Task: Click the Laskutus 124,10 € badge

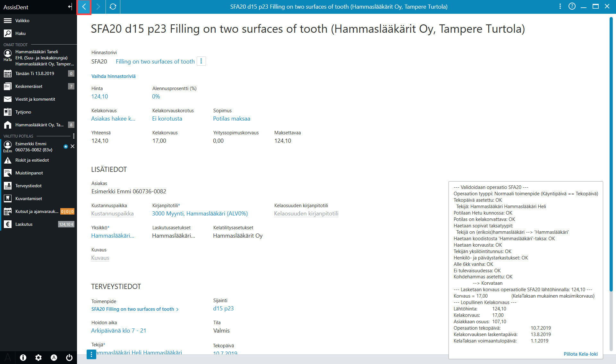Action: coord(66,224)
